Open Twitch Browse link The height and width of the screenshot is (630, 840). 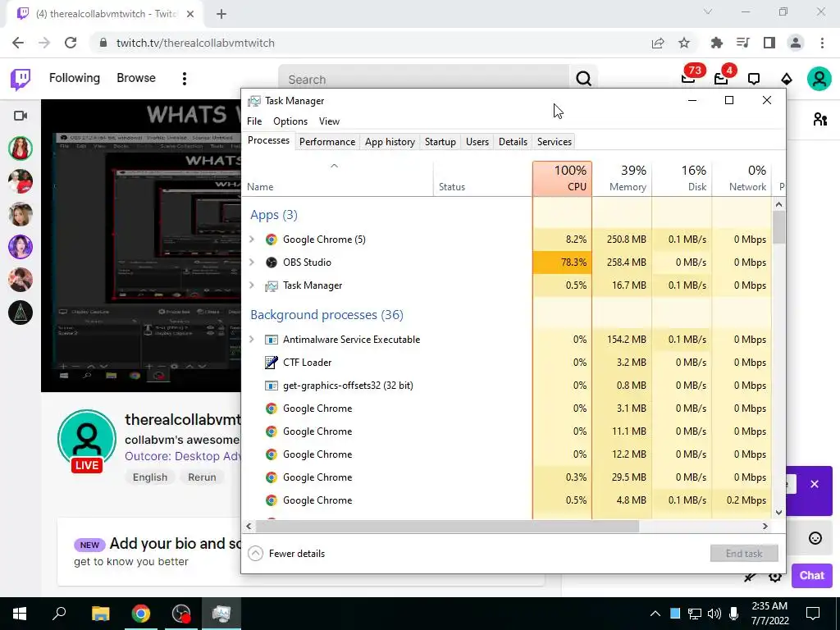tap(136, 78)
